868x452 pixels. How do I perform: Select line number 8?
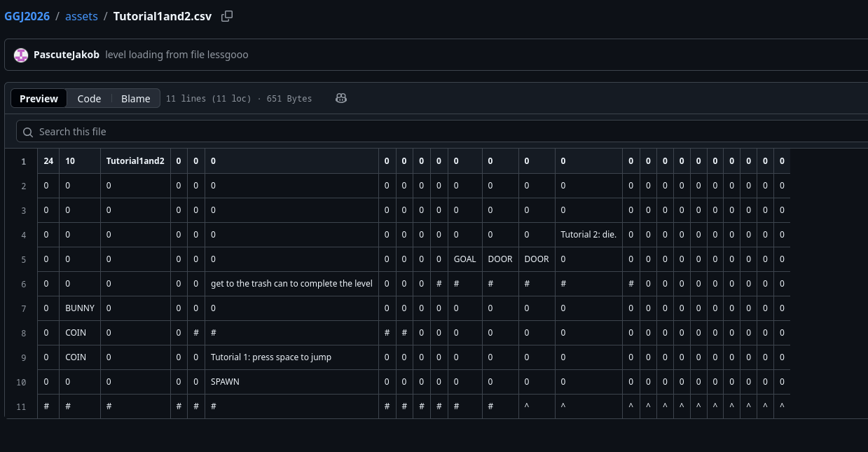pos(23,333)
